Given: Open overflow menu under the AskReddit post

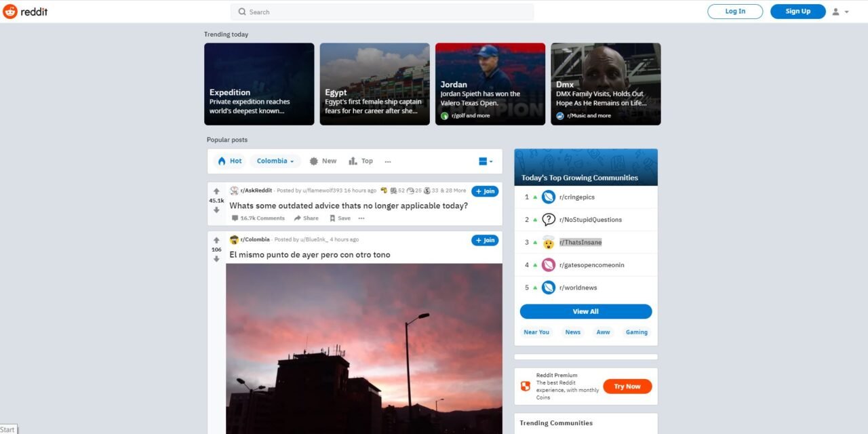Looking at the screenshot, I should pyautogui.click(x=361, y=218).
